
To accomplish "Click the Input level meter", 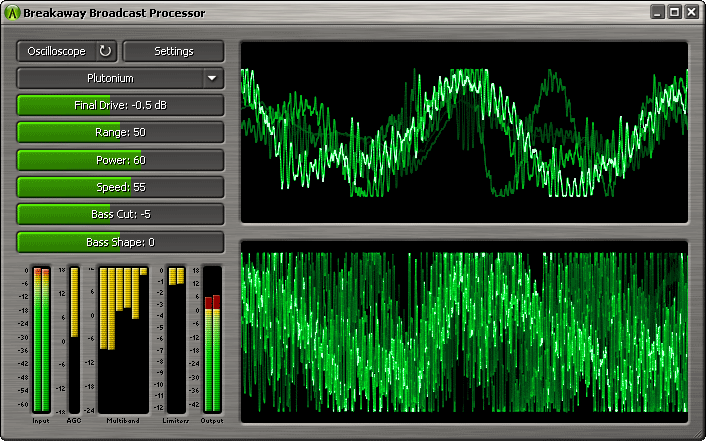I will coord(41,339).
